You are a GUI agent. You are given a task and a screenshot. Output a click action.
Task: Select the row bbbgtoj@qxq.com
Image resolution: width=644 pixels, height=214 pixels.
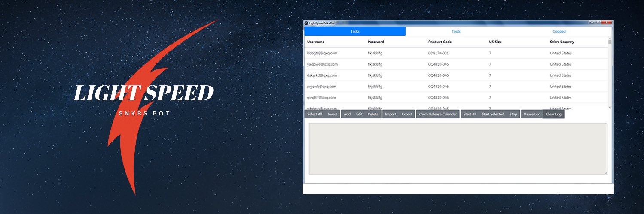point(456,53)
